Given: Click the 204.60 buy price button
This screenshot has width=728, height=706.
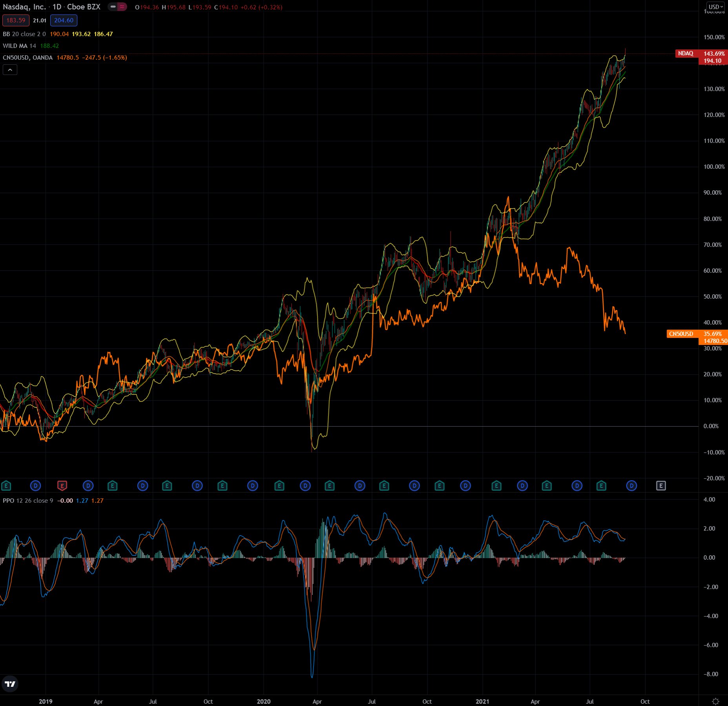Looking at the screenshot, I should [x=64, y=20].
